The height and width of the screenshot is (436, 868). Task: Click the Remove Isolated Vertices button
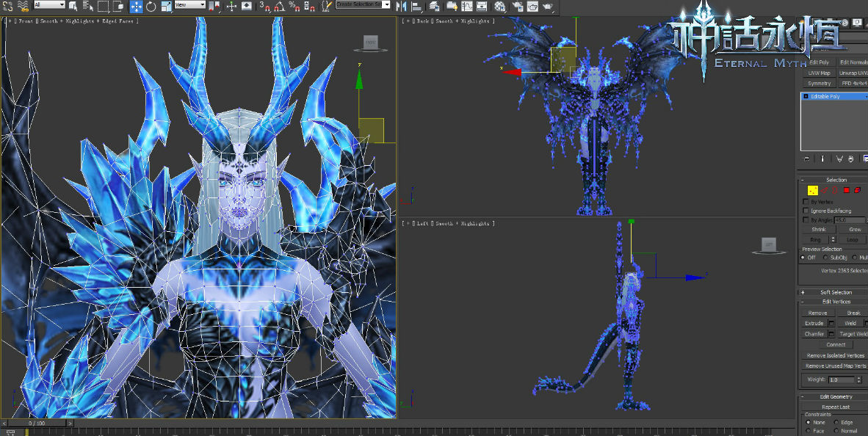[835, 355]
